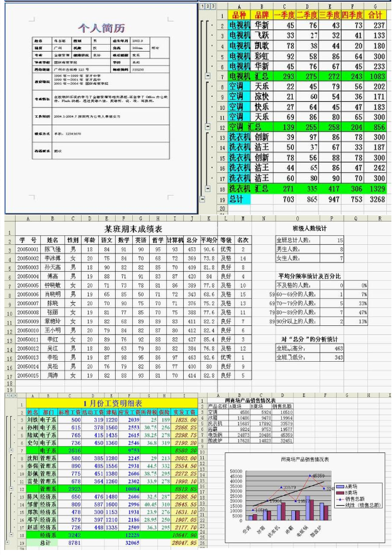The height and width of the screenshot is (555, 392).
Task: Click employee name 刘铁
Action: (x=33, y=420)
